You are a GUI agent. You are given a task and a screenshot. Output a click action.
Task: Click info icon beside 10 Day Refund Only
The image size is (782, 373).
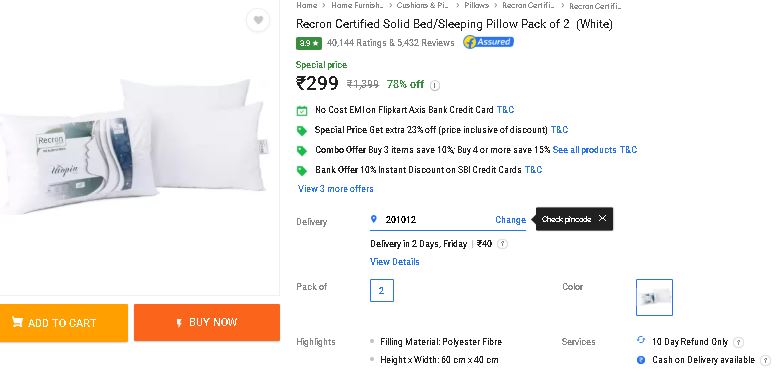click(x=739, y=342)
